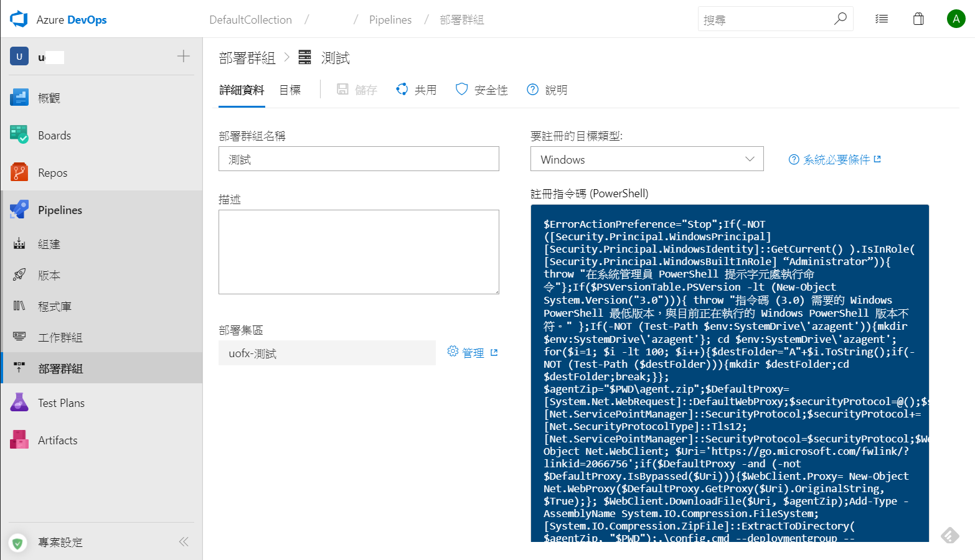Click 管理 manage pool link
The image size is (975, 560).
coord(473,353)
